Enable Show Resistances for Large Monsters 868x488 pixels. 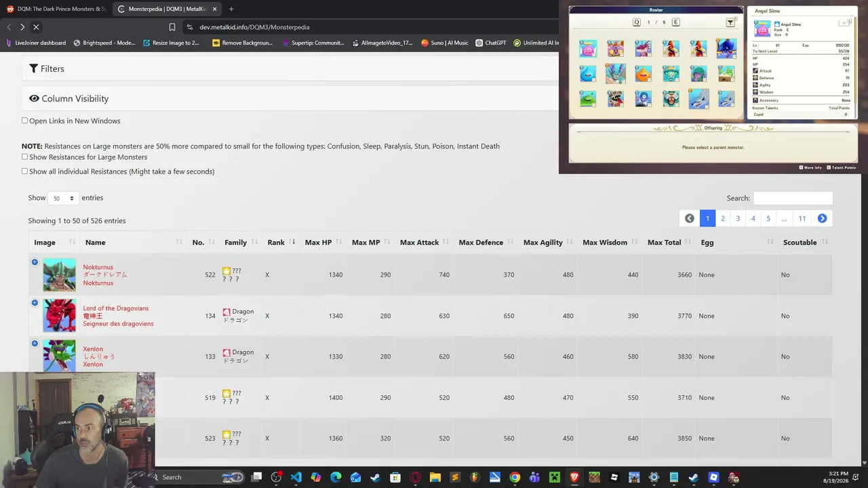click(25, 157)
